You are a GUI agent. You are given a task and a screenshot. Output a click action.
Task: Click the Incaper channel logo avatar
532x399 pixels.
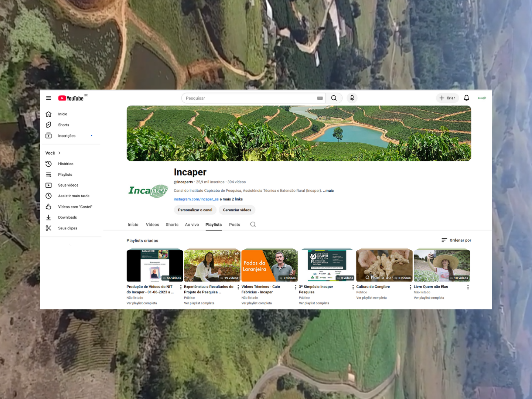[x=148, y=191]
